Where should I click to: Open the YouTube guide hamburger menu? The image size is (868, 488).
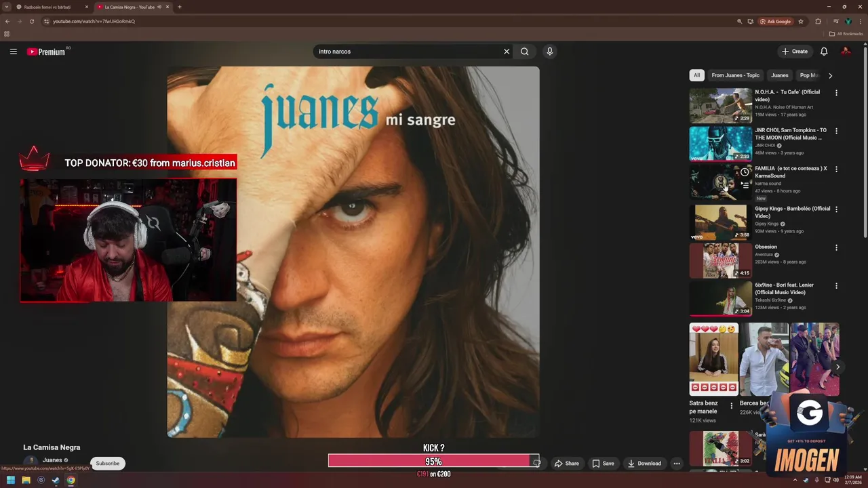click(13, 52)
